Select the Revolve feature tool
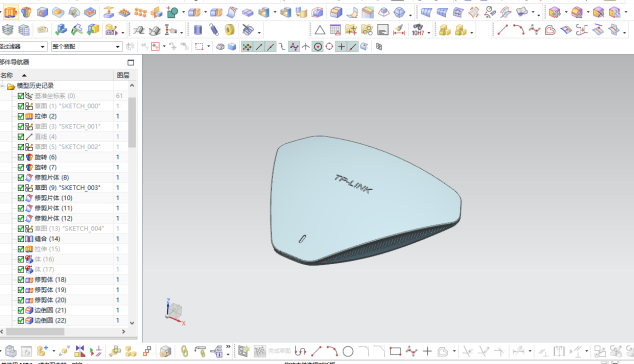The height and width of the screenshot is (364, 634). (x=27, y=13)
